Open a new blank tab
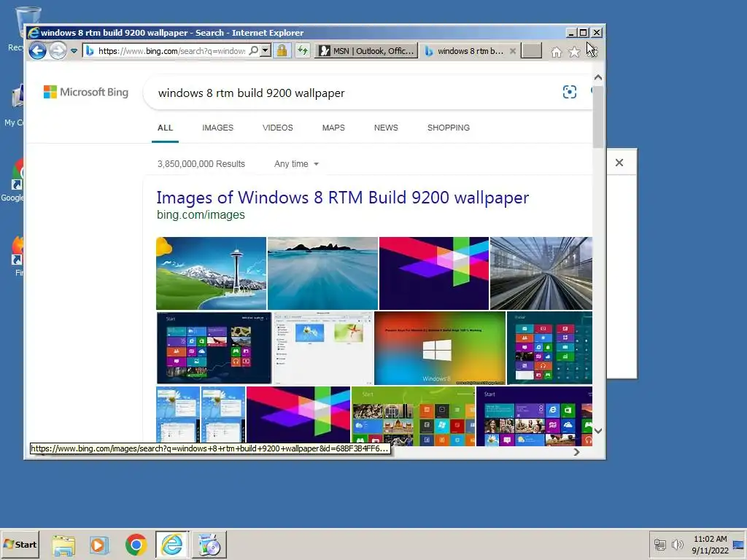The width and height of the screenshot is (747, 560). tap(531, 50)
